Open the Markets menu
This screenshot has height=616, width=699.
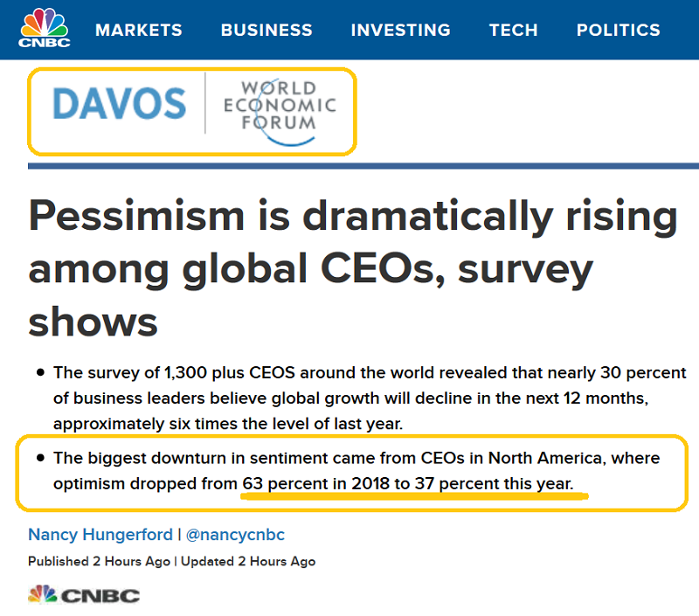(x=139, y=30)
